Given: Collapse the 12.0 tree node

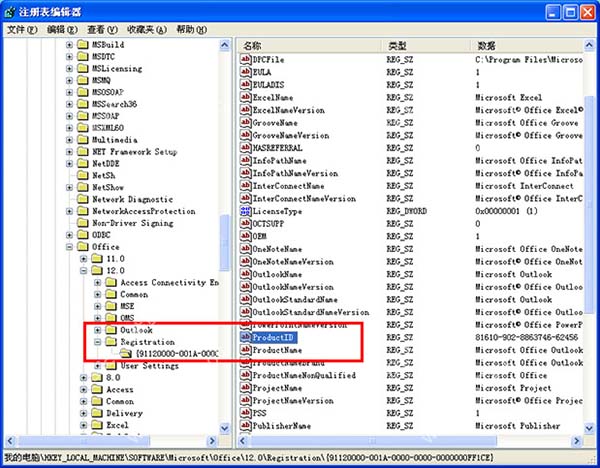Looking at the screenshot, I should (83, 271).
